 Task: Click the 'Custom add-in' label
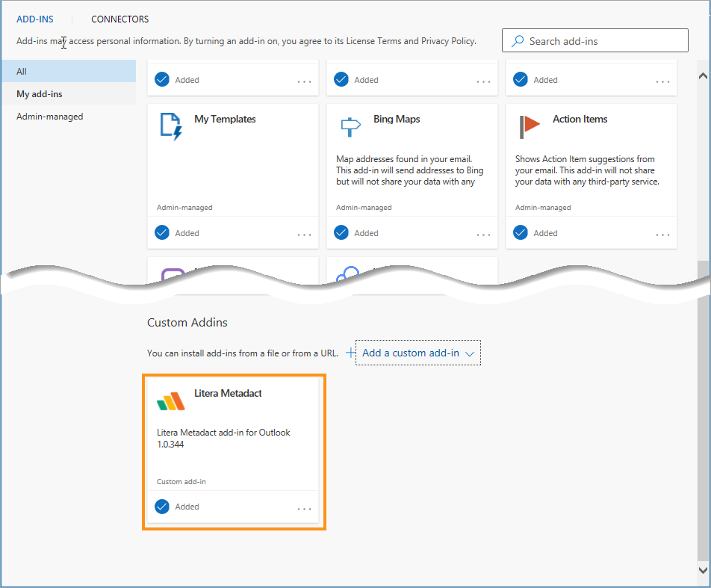click(181, 481)
